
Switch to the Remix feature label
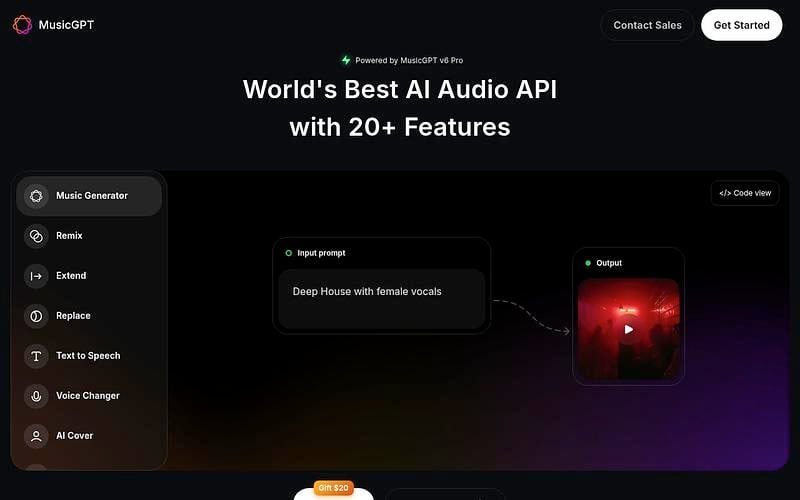[69, 236]
